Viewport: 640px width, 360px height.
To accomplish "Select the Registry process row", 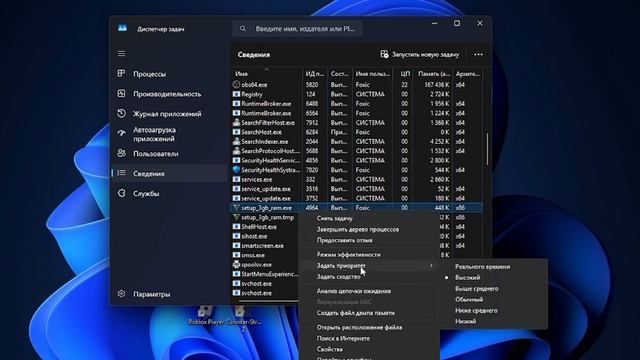I will [x=357, y=94].
